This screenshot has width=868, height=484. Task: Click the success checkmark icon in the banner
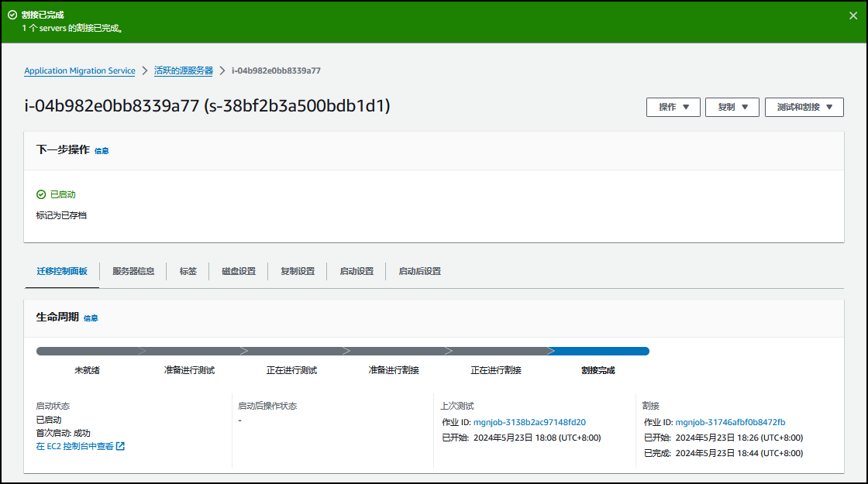point(12,15)
